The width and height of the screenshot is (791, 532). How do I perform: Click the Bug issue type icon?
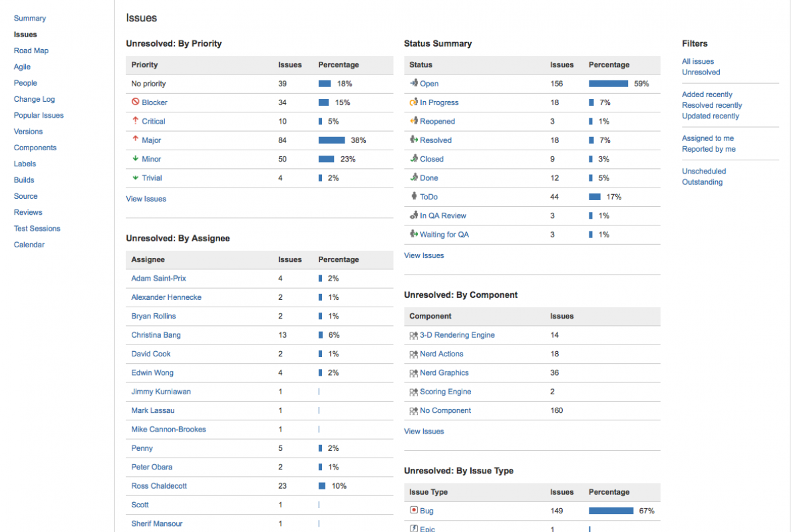point(414,511)
